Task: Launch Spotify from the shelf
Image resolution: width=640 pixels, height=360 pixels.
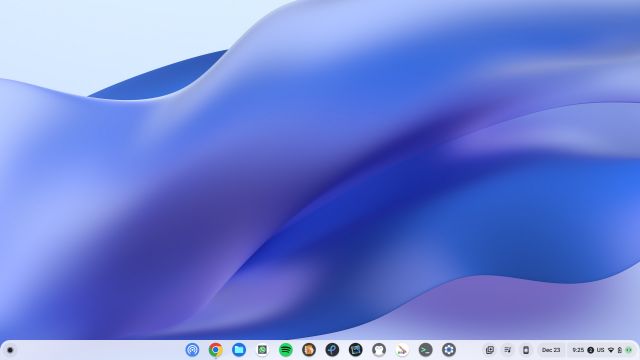Action: tap(286, 350)
